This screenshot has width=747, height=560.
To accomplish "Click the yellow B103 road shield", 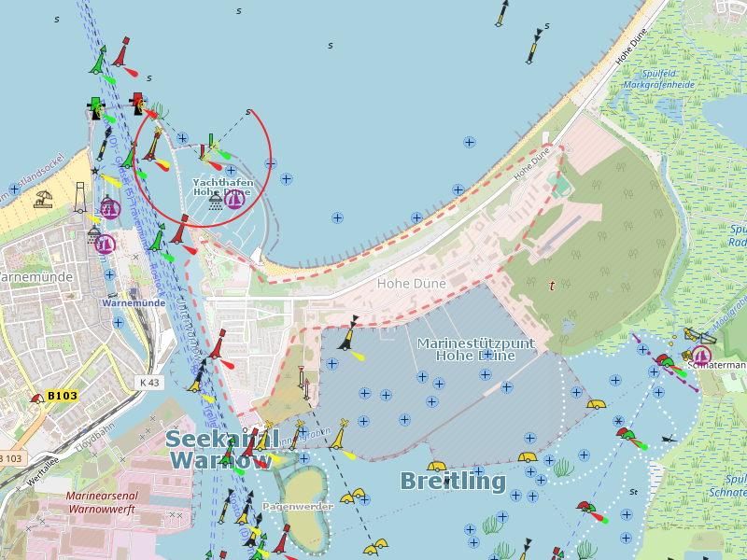I will point(62,396).
